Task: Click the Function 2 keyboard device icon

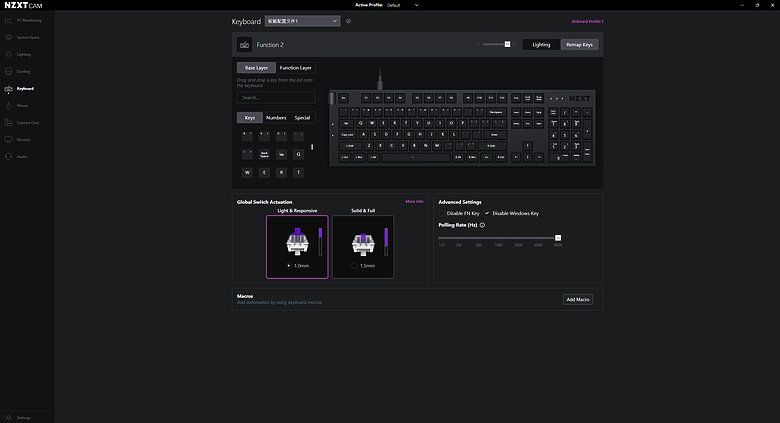Action: coord(244,45)
